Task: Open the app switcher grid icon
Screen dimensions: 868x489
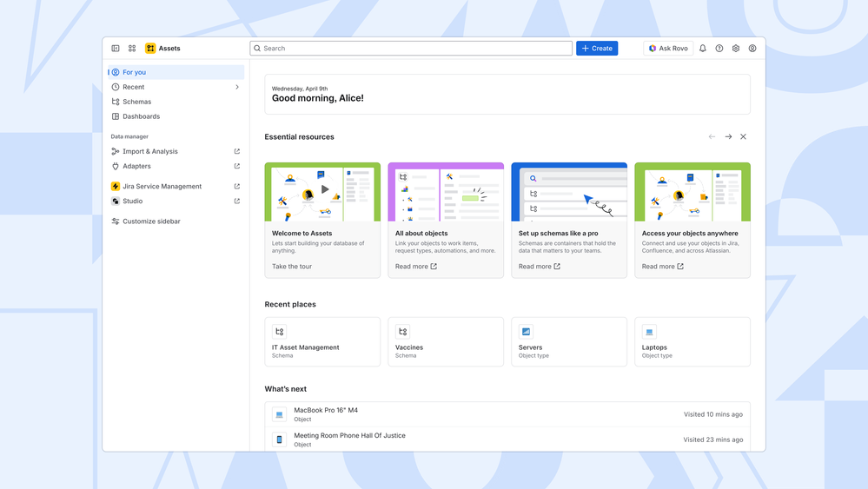Action: (x=132, y=48)
